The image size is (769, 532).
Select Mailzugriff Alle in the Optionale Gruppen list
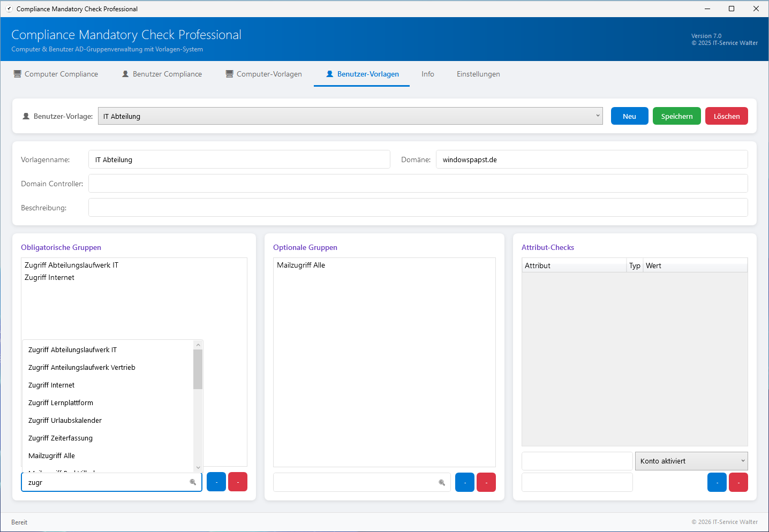(301, 265)
